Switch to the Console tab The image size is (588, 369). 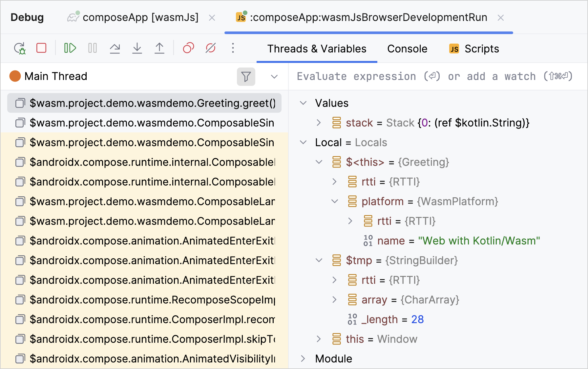407,49
